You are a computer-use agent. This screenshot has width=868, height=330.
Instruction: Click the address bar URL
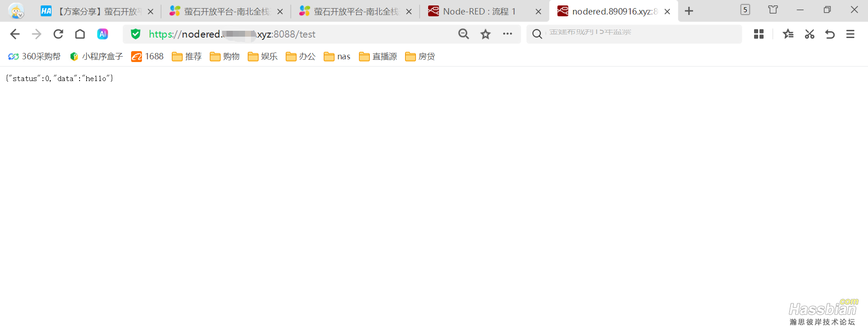point(232,34)
